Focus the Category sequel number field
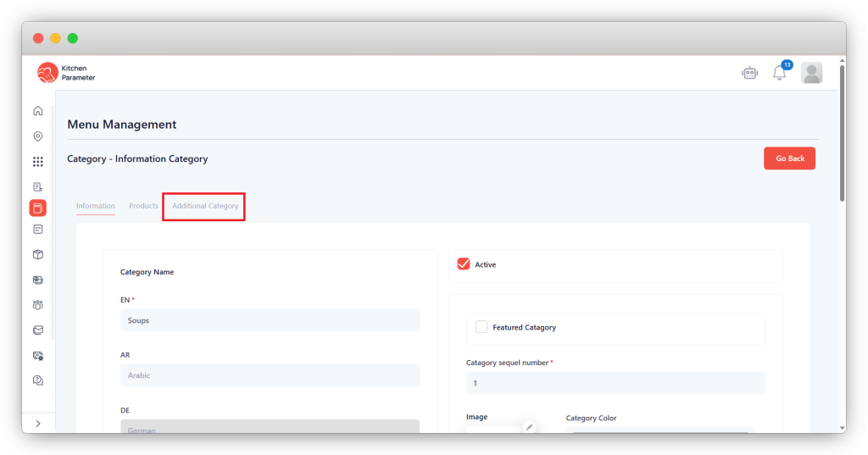This screenshot has width=868, height=455. [615, 383]
